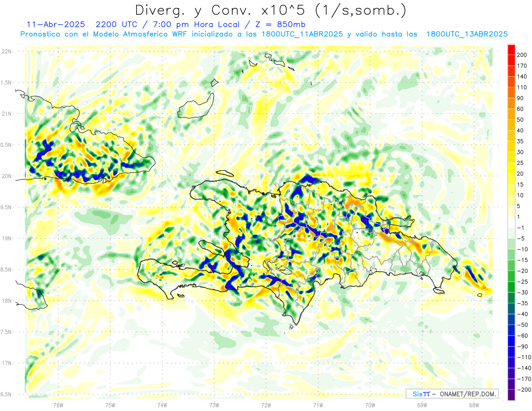
Task: Click the 'ONAMET/REP.DOM.' credit label
Action: 467,394
